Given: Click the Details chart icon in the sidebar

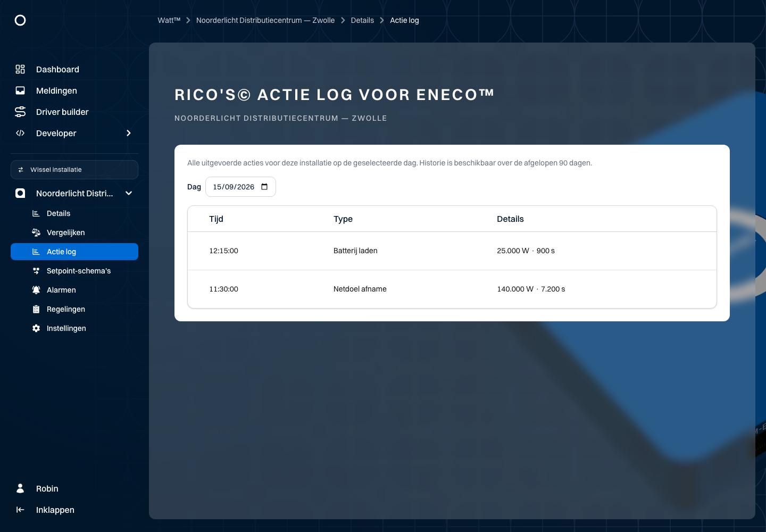Looking at the screenshot, I should [36, 213].
